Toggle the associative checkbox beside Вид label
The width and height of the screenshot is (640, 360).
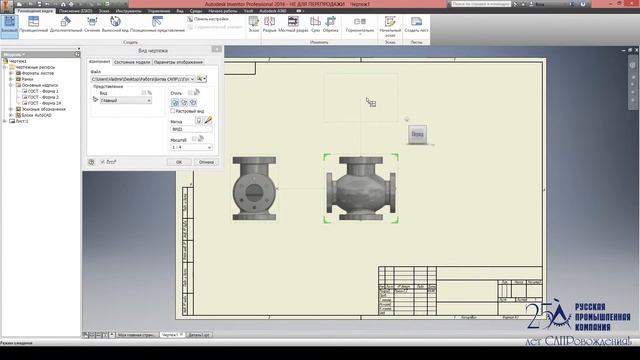pos(144,93)
